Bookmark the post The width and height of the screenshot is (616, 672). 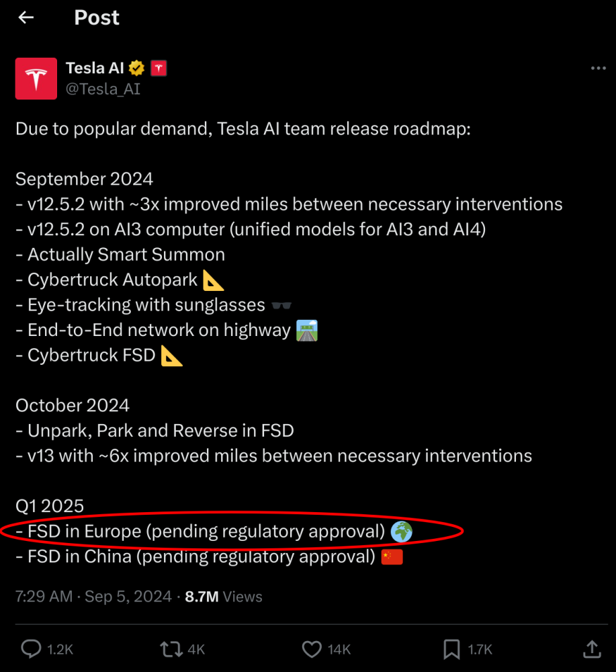click(x=451, y=649)
